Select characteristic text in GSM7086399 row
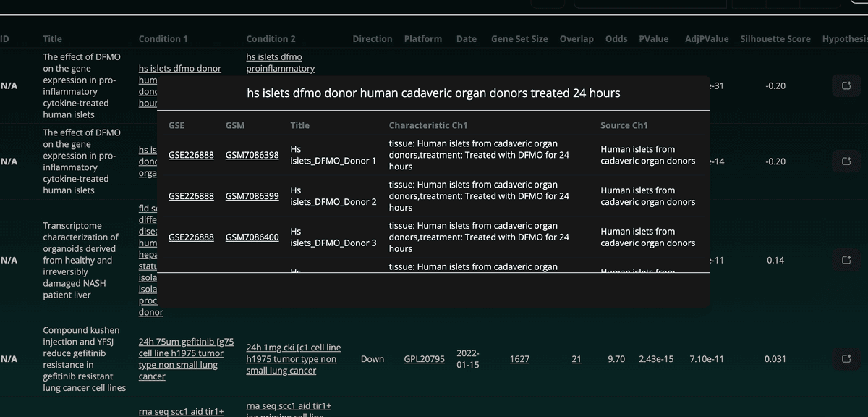This screenshot has width=868, height=417. coord(479,196)
